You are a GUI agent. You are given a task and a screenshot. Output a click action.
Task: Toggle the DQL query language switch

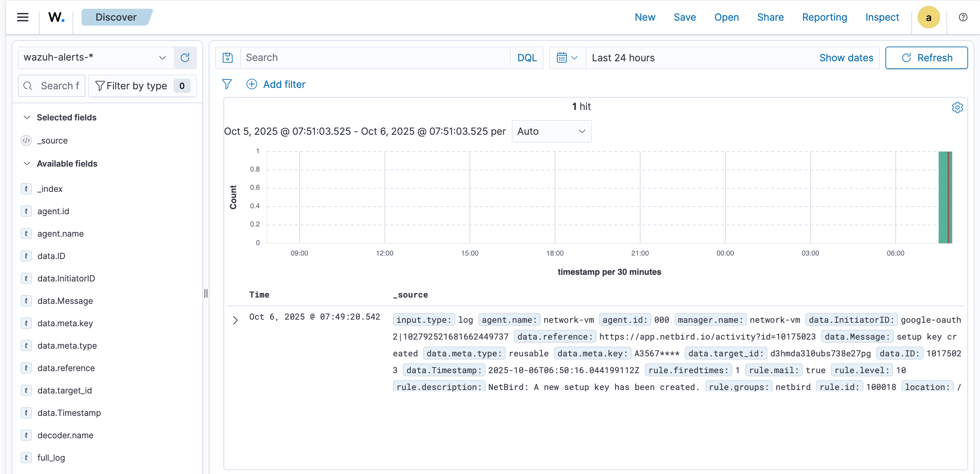(526, 58)
